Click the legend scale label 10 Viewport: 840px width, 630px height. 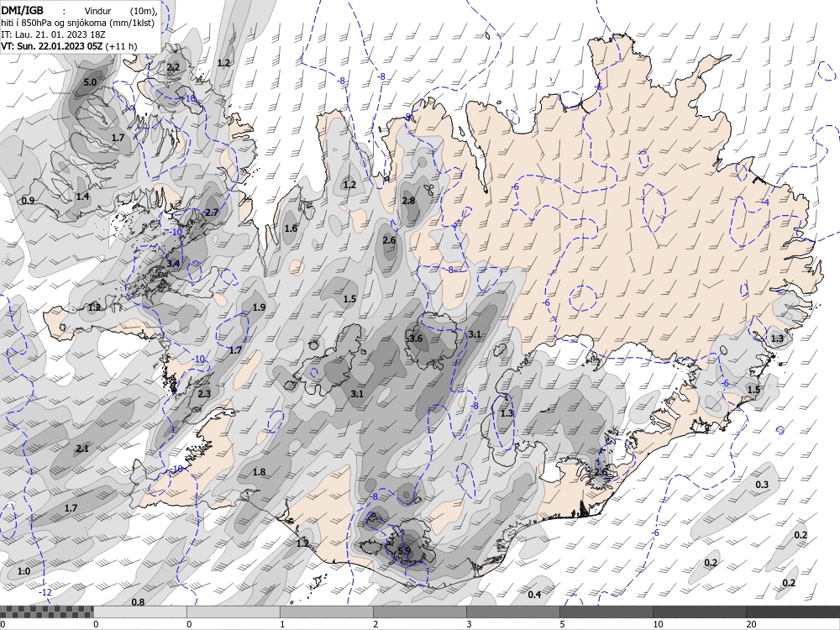658,624
